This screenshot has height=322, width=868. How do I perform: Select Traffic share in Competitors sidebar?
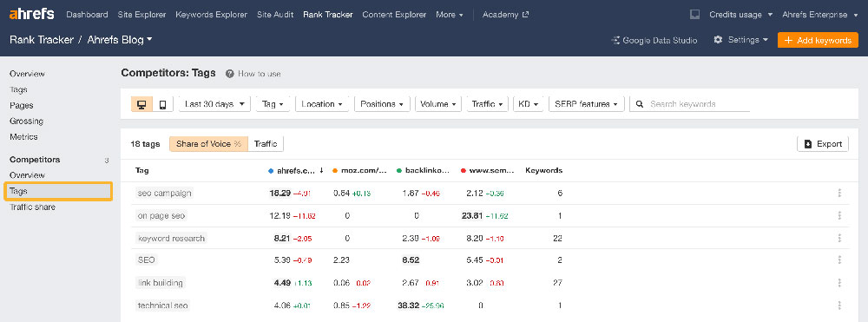point(32,207)
